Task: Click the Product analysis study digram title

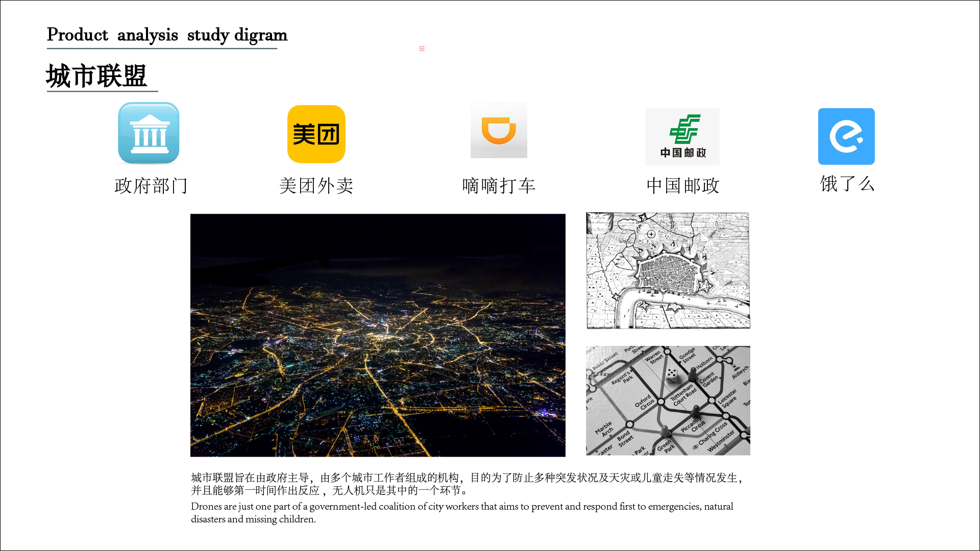Action: tap(167, 35)
